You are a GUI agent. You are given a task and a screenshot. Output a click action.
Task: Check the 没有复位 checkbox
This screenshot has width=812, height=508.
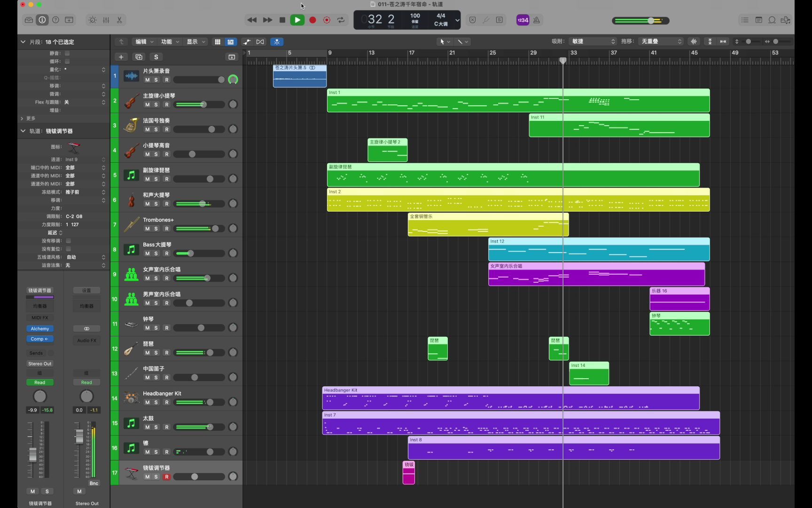[x=68, y=249]
